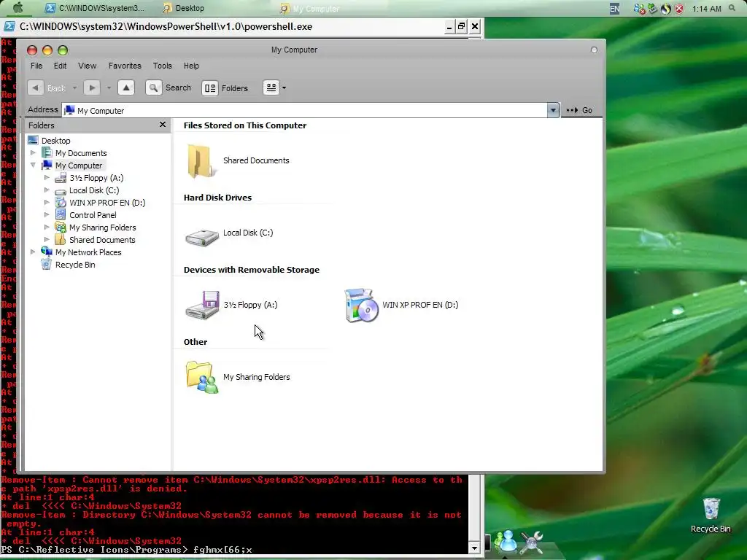
Task: Expand the WIN XP PROF EN (D:) node
Action: [47, 203]
